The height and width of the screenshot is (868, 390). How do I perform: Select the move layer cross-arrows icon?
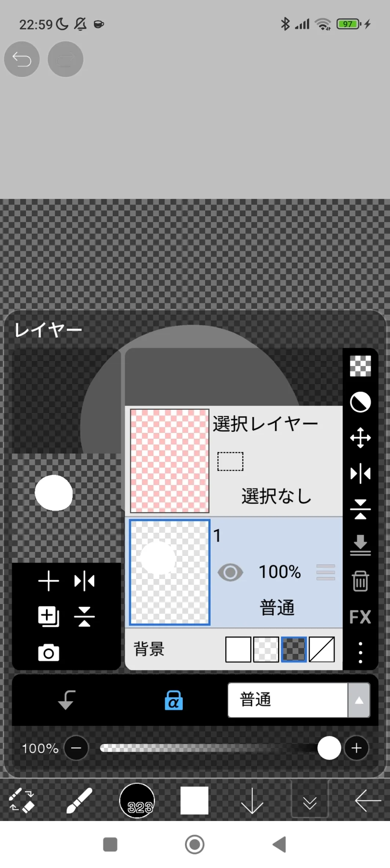[x=360, y=438]
